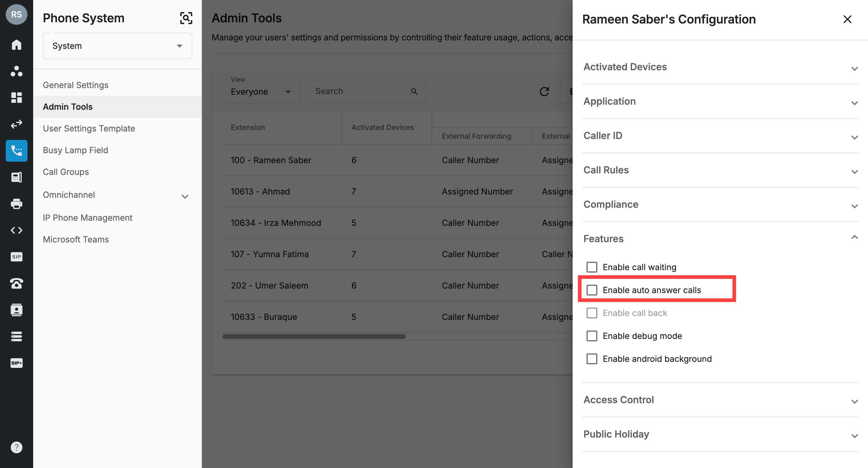Tick the Enable call waiting checkbox
868x468 pixels.
(x=592, y=267)
